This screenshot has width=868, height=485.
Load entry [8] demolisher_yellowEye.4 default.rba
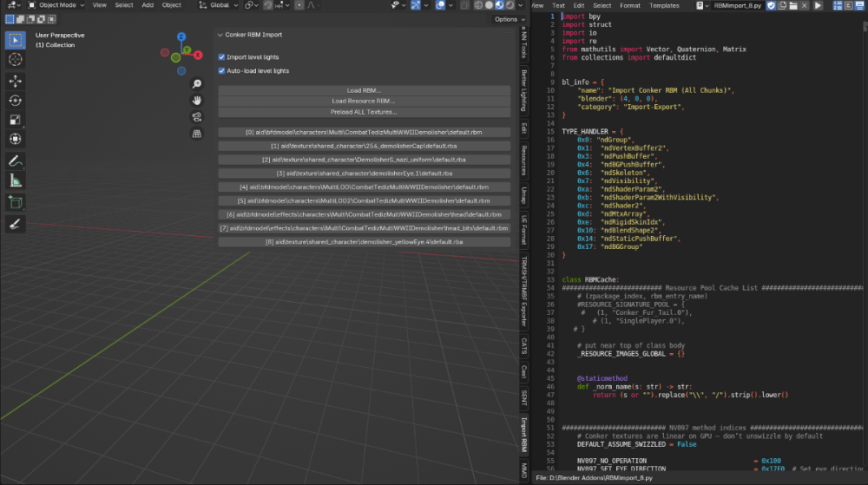click(364, 242)
